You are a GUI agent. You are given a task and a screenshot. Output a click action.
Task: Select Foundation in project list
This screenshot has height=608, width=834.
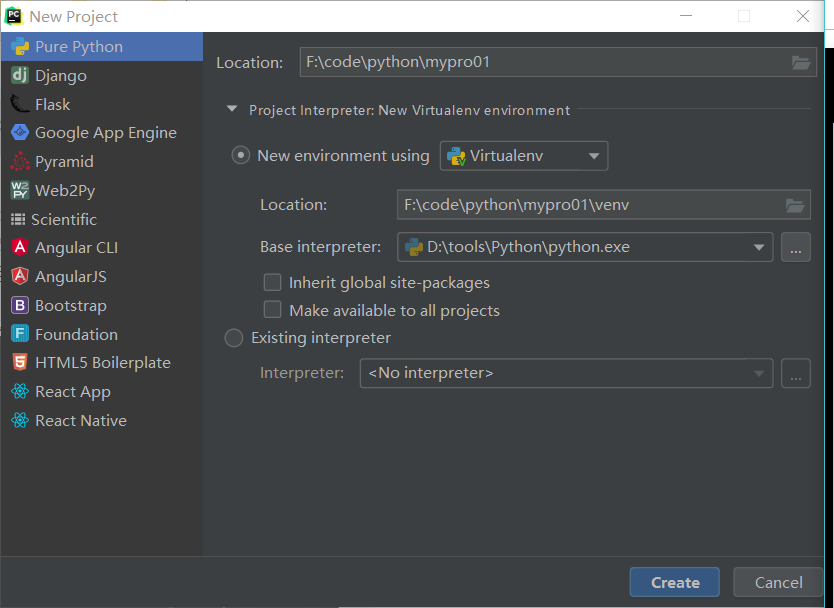[102, 334]
